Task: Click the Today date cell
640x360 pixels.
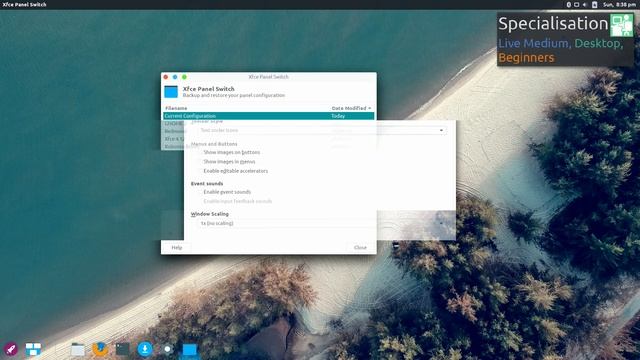Action: click(x=338, y=116)
